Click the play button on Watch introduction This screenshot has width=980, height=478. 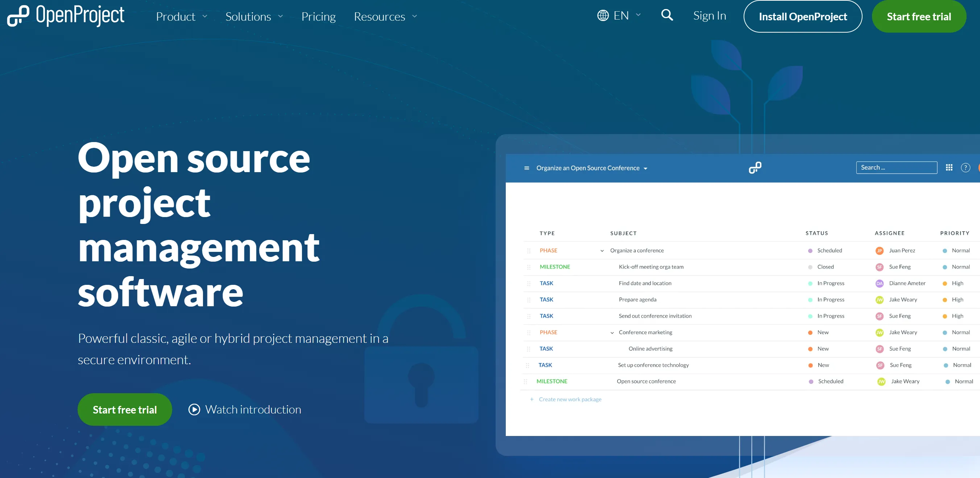click(x=194, y=409)
